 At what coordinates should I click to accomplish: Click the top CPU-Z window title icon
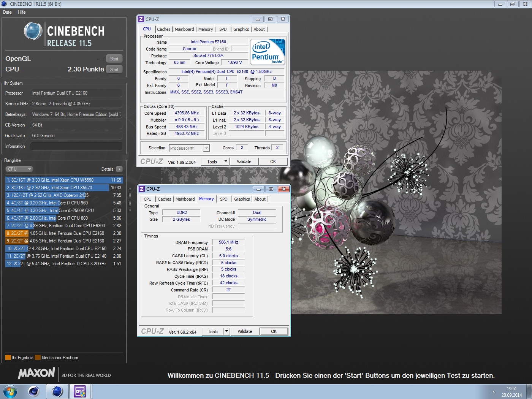[x=141, y=19]
